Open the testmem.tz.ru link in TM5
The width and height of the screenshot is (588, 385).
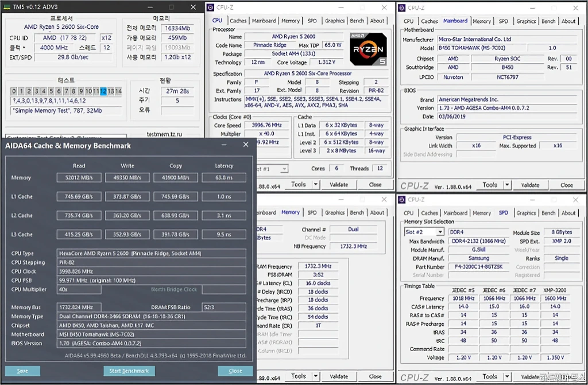pyautogui.click(x=164, y=134)
